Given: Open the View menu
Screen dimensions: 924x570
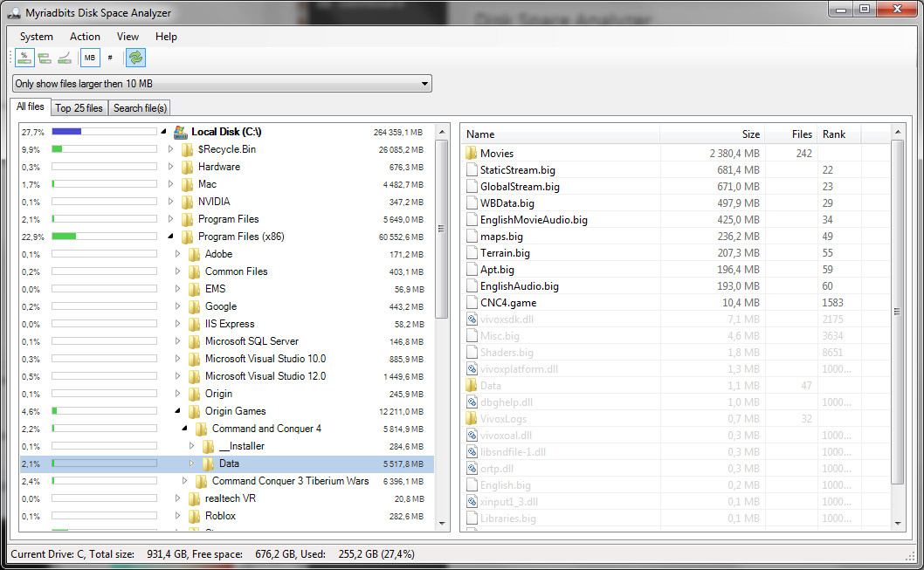Looking at the screenshot, I should click(x=128, y=37).
